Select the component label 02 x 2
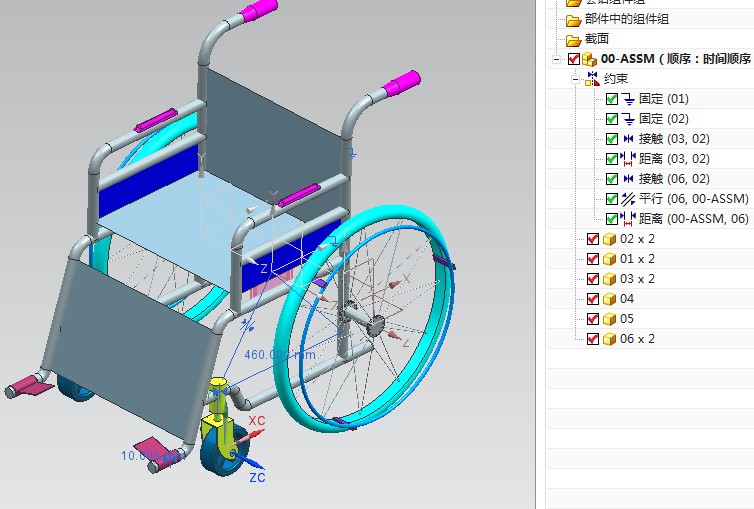Screen dimensions: 754x509 (x=637, y=239)
